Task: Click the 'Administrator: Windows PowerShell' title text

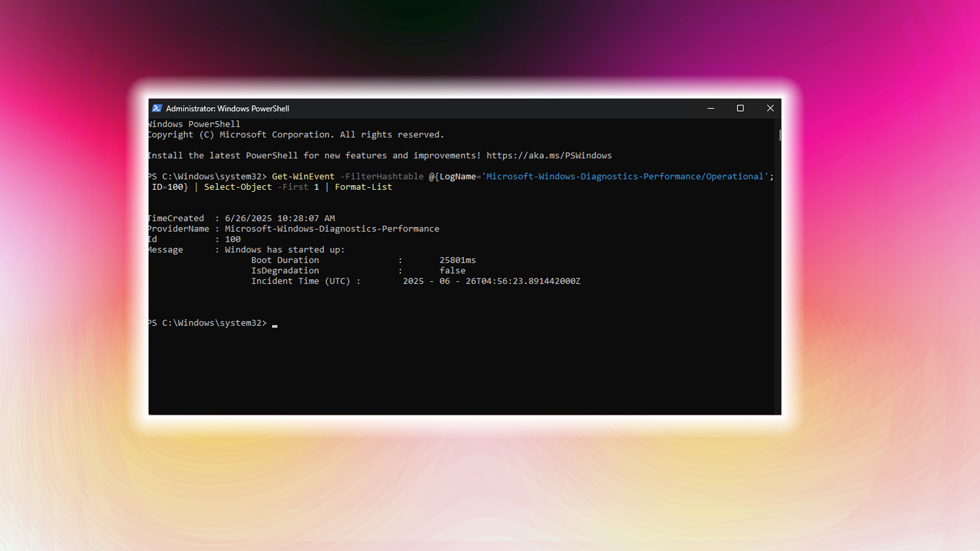Action: coord(228,109)
